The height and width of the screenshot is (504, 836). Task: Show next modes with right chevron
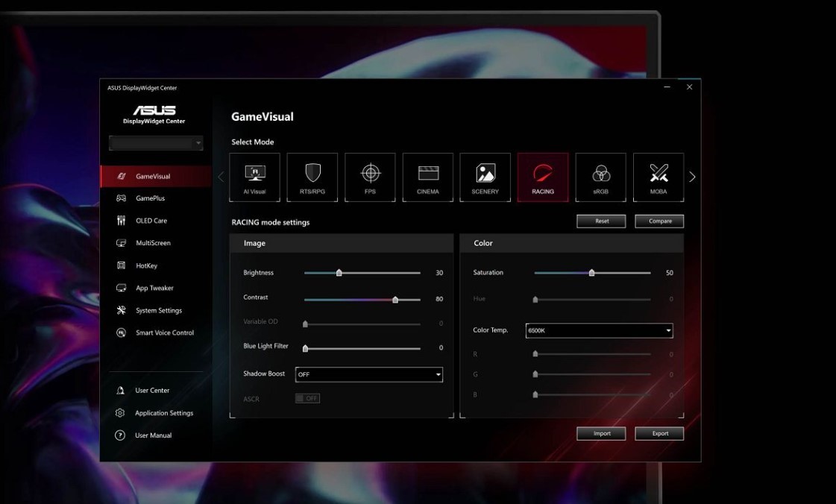(x=692, y=177)
